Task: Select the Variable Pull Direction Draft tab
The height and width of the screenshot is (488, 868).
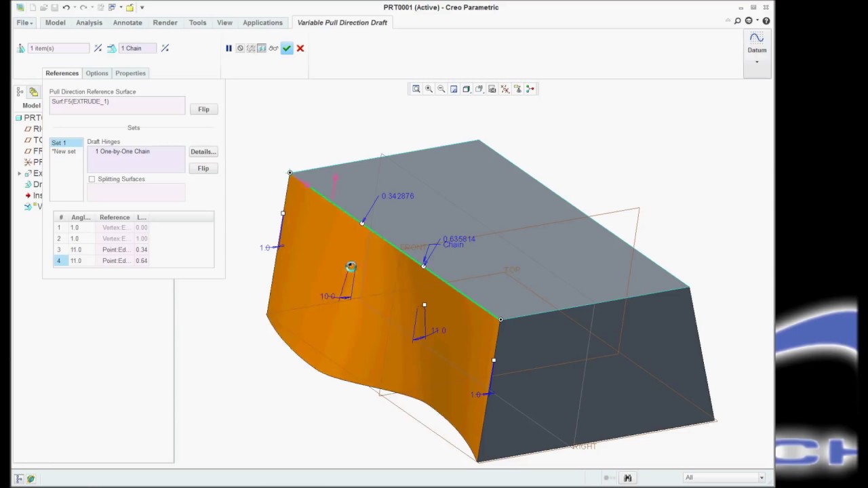Action: [x=342, y=22]
